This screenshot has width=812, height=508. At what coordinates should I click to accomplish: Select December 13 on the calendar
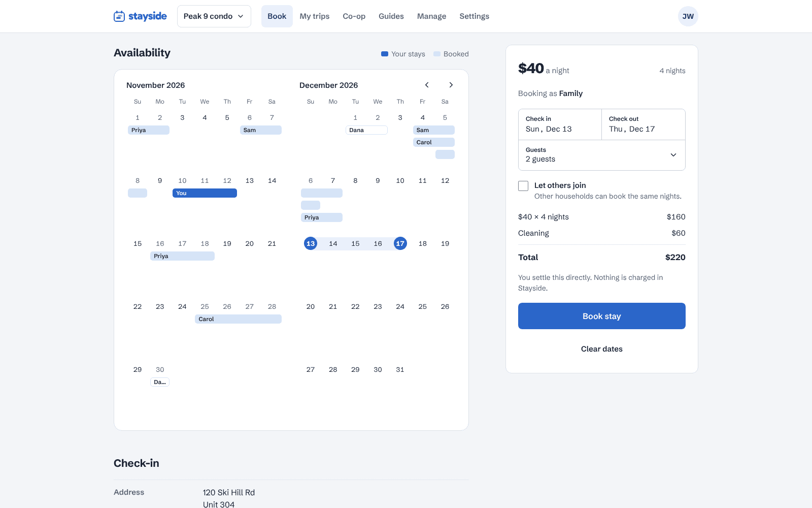tap(311, 244)
